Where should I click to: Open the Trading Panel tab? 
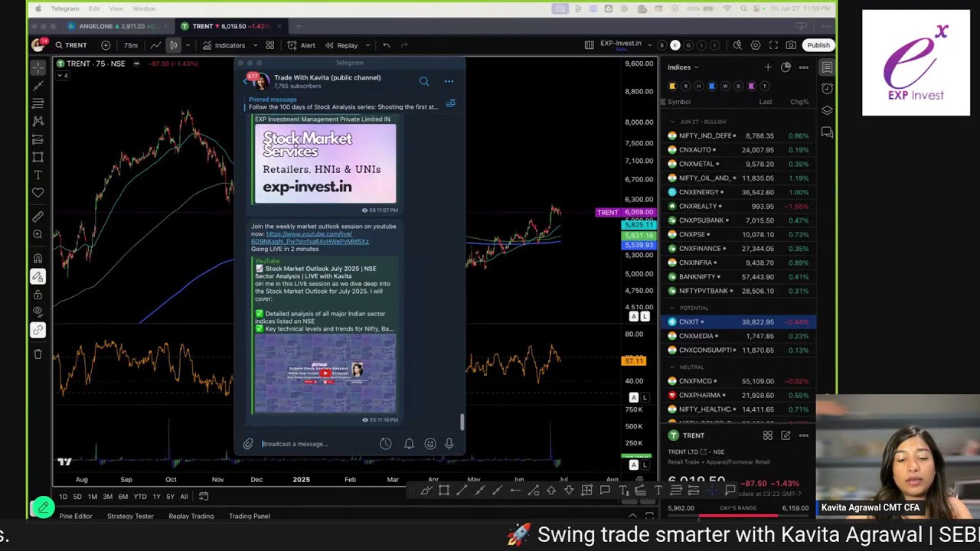click(250, 516)
